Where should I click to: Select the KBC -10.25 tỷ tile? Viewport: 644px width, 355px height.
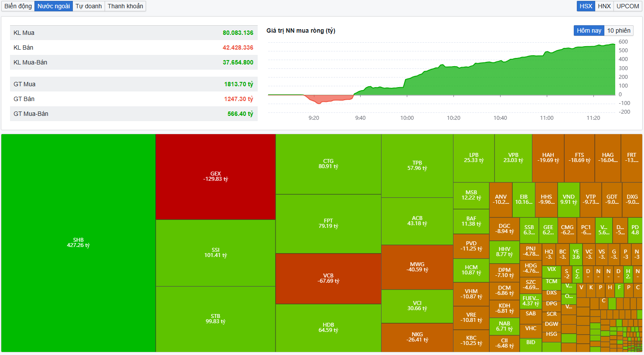[471, 341]
